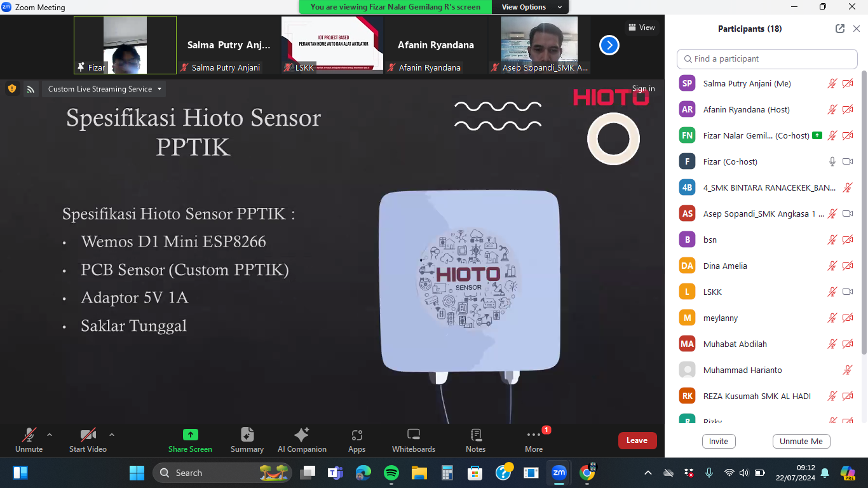Select LSKK shared slide thumbnail
Screen dimensions: 868x488
tap(332, 45)
